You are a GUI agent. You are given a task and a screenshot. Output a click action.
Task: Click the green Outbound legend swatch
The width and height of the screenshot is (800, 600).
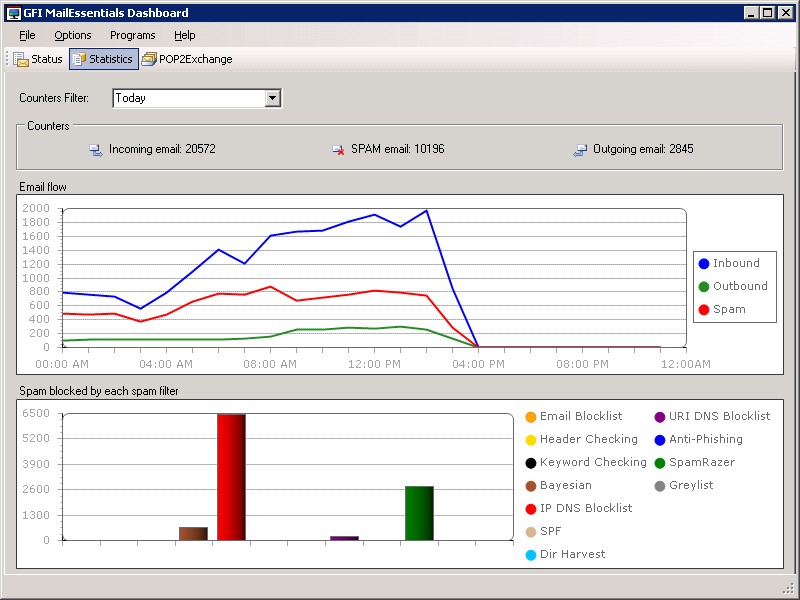coord(704,287)
